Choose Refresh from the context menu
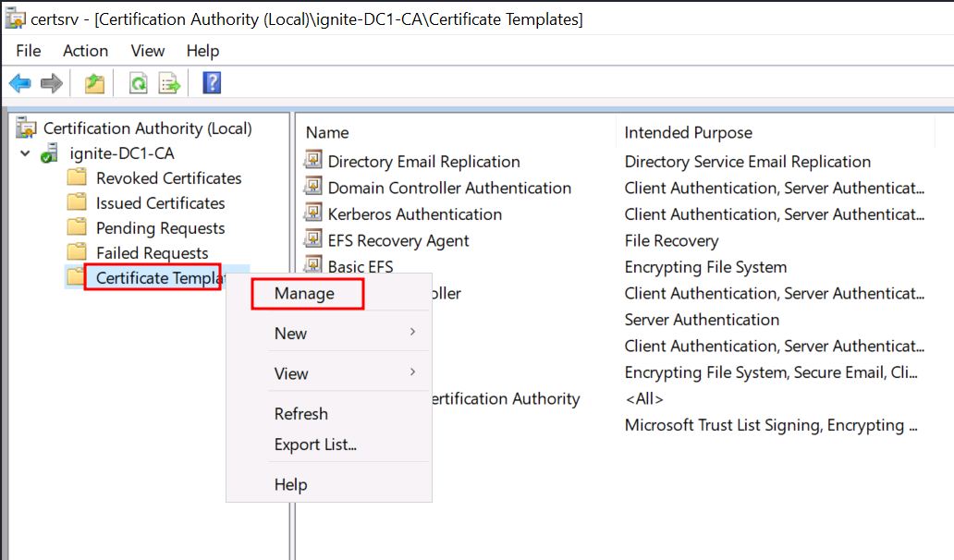954x560 pixels. 301,414
